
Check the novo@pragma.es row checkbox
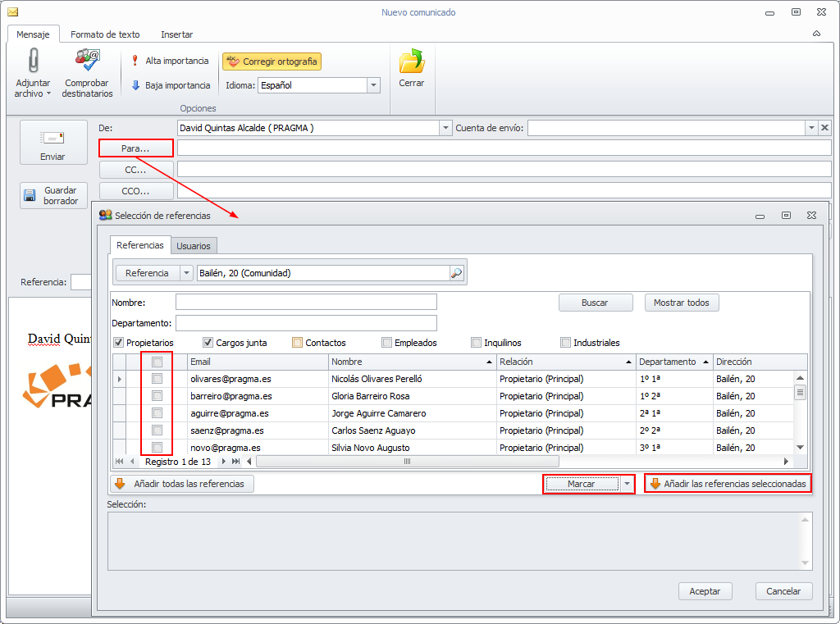[157, 447]
